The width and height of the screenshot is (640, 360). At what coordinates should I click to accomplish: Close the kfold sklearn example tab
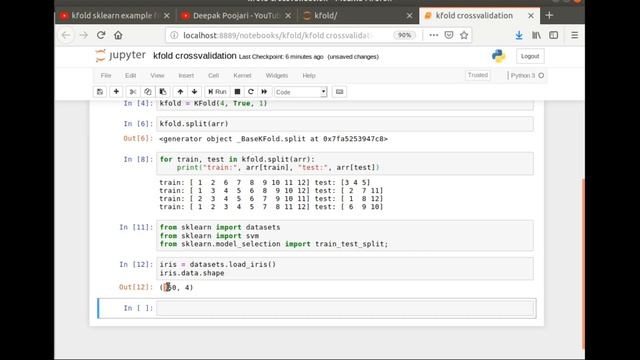click(x=167, y=16)
